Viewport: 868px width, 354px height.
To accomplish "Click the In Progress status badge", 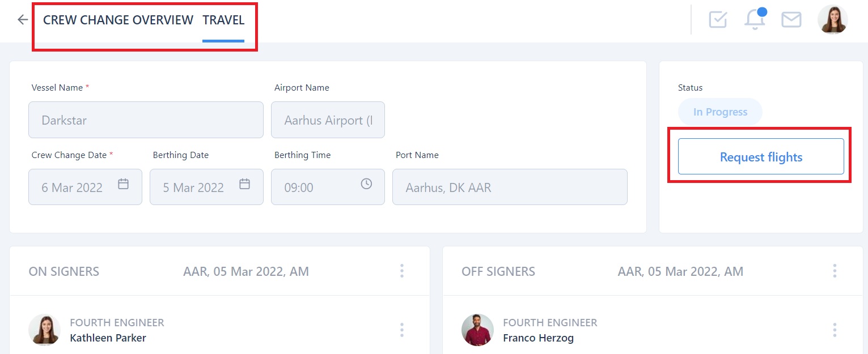I will coord(720,112).
